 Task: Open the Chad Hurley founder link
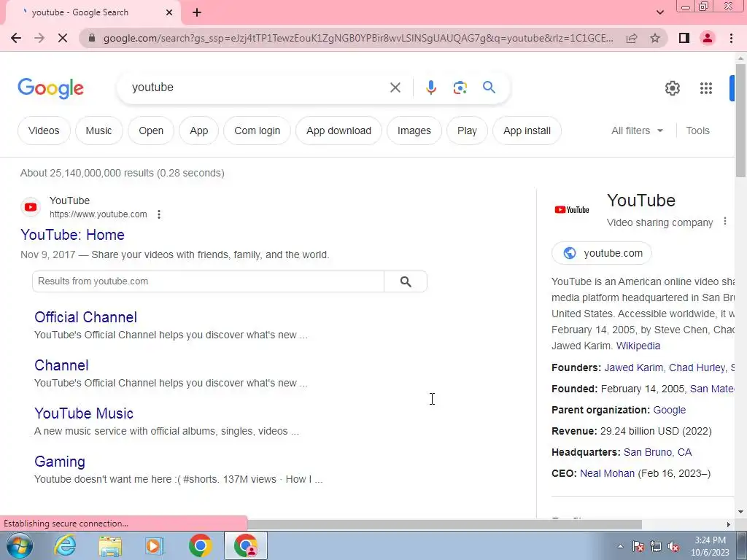(697, 367)
